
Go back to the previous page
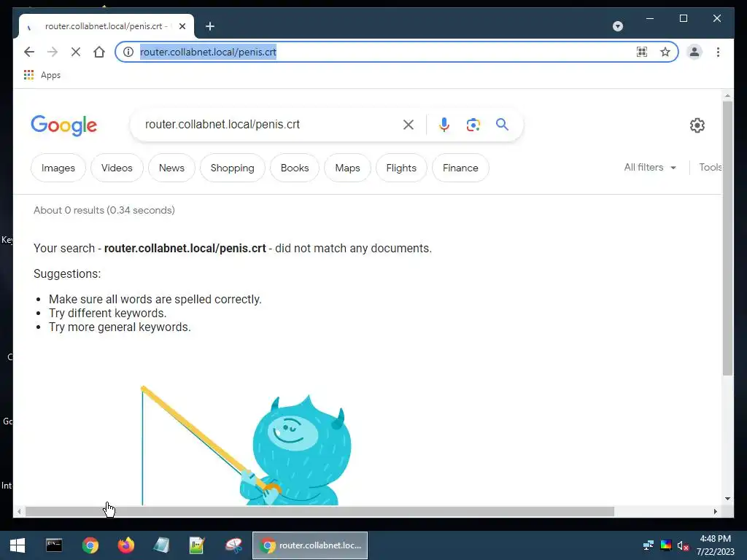coord(29,52)
